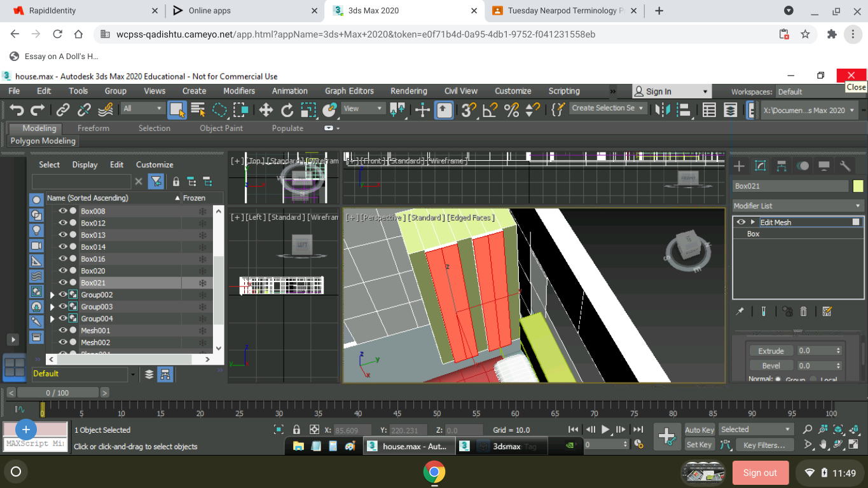Hide Box014 using its eye icon
This screenshot has height=488, width=868.
[63, 247]
